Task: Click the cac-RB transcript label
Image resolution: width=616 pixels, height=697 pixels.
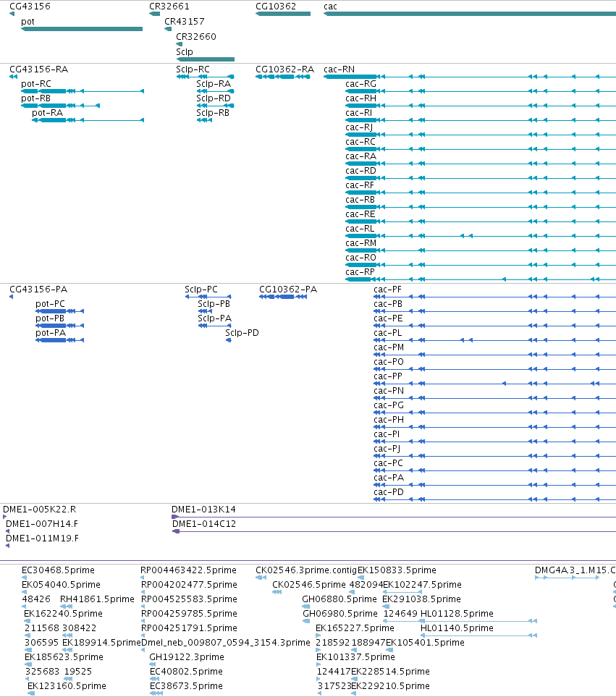Action: [360, 200]
